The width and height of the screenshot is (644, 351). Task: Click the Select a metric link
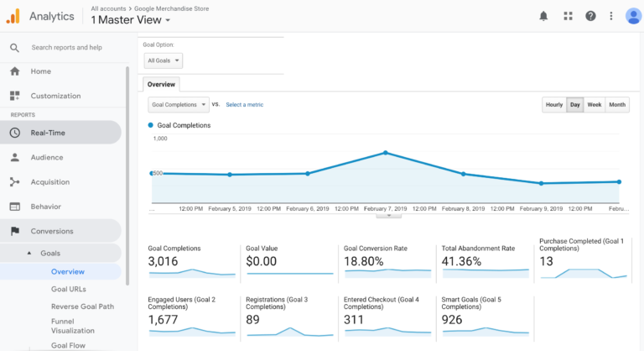tap(244, 105)
